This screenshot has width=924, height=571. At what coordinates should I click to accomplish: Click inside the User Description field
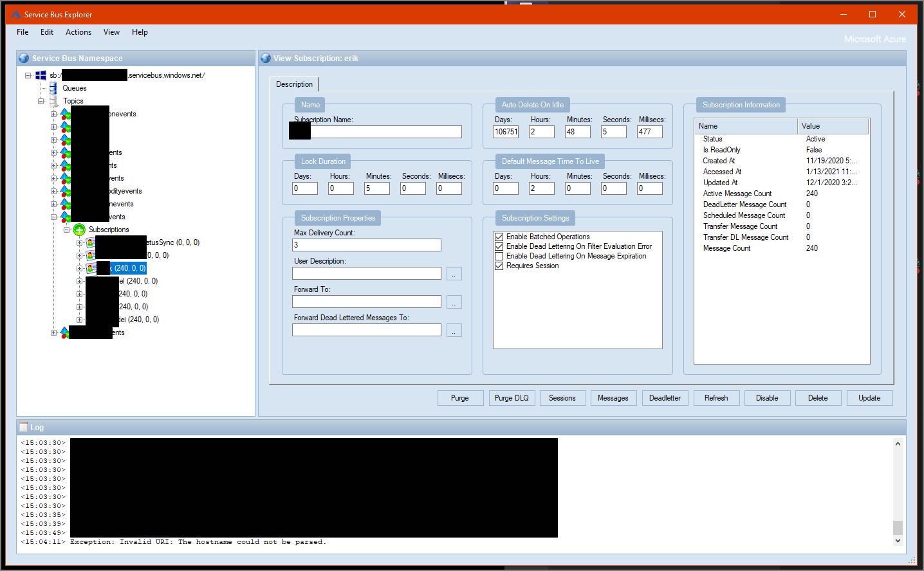click(366, 273)
